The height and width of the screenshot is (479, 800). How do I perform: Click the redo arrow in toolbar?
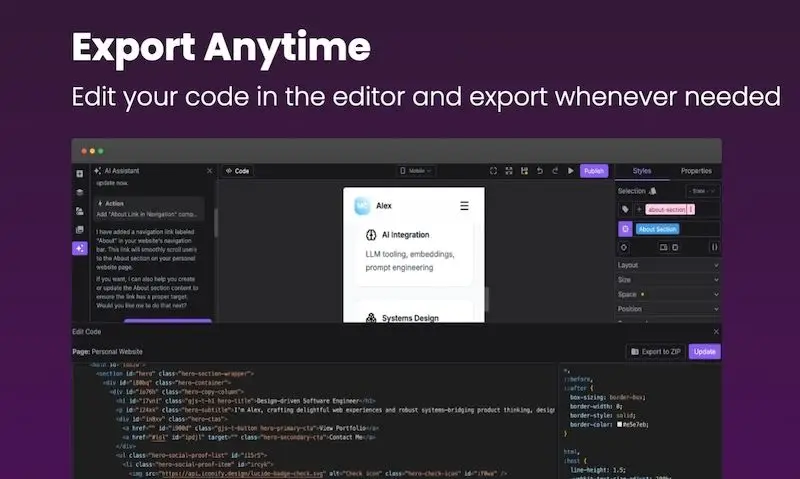[555, 171]
